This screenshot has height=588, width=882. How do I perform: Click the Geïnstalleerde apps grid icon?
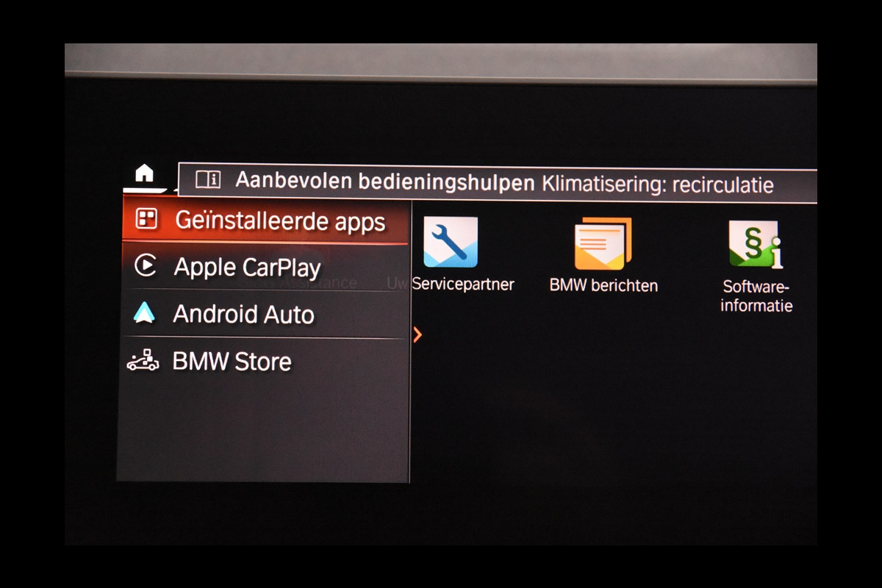tap(147, 219)
